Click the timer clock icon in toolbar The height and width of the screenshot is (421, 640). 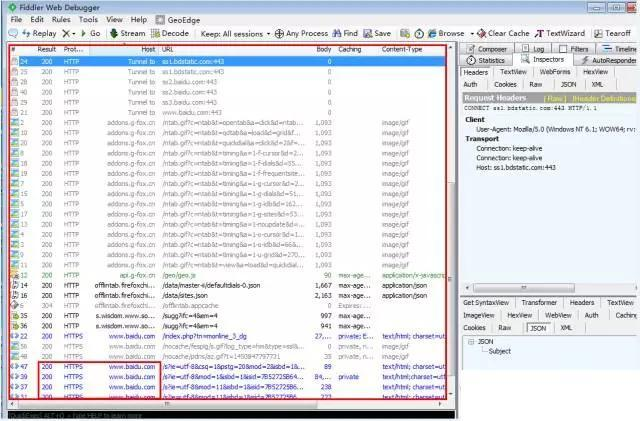(x=419, y=33)
